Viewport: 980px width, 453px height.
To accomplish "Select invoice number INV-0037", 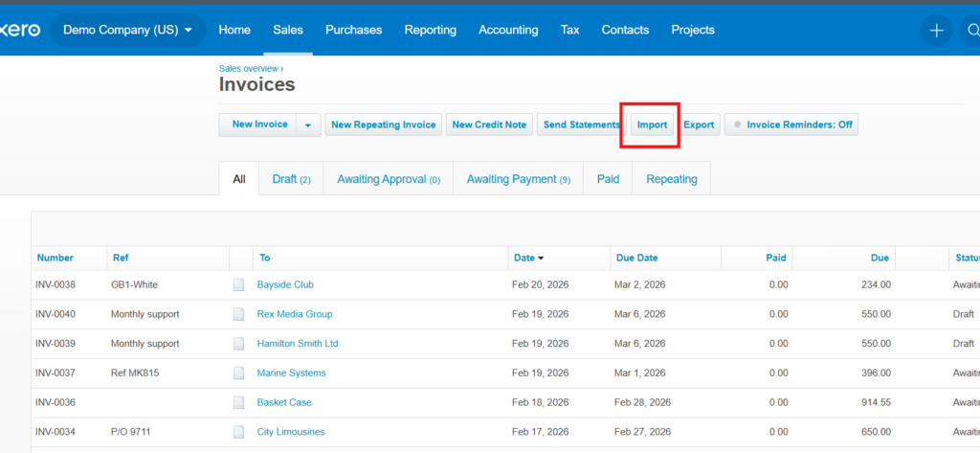I will click(55, 373).
